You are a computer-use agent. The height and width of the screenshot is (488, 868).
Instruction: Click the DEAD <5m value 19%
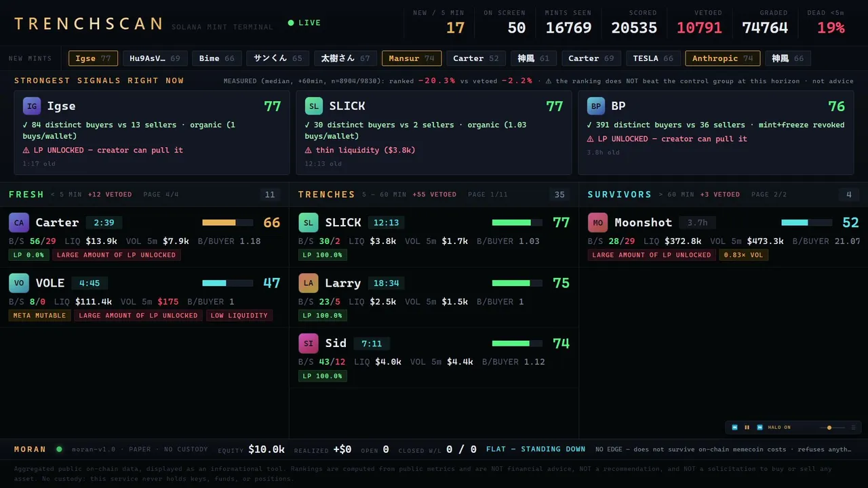click(x=831, y=28)
